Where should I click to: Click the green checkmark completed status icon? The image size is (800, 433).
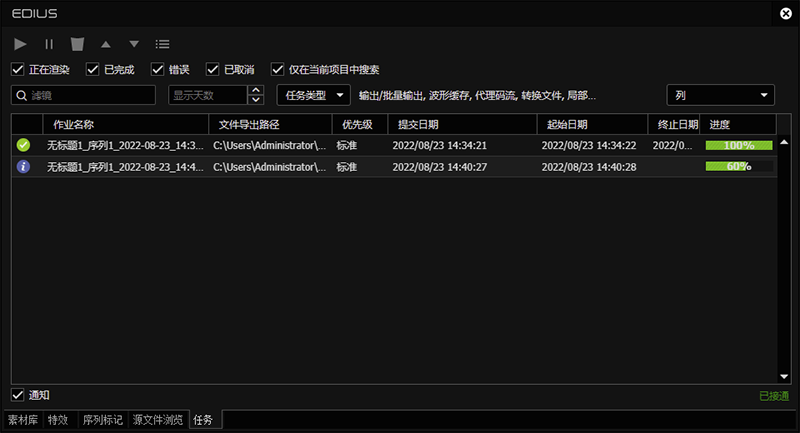click(23, 145)
